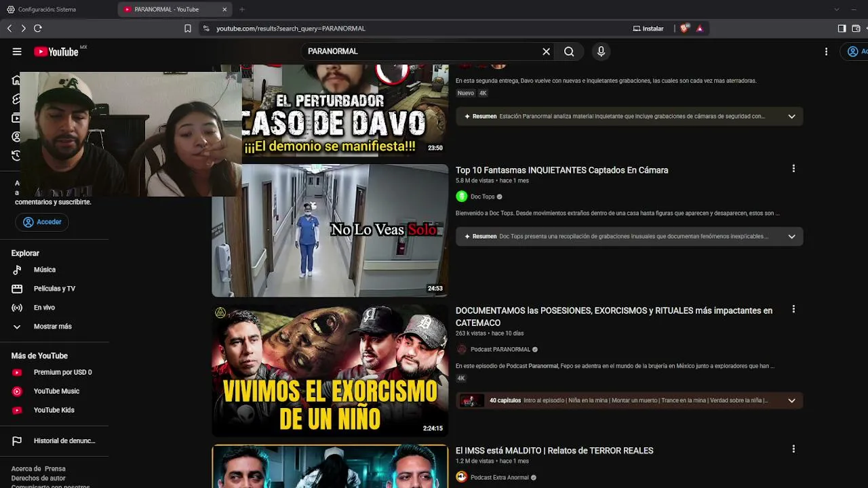Click the browser address bar URL
This screenshot has height=488, width=868.
tap(291, 28)
